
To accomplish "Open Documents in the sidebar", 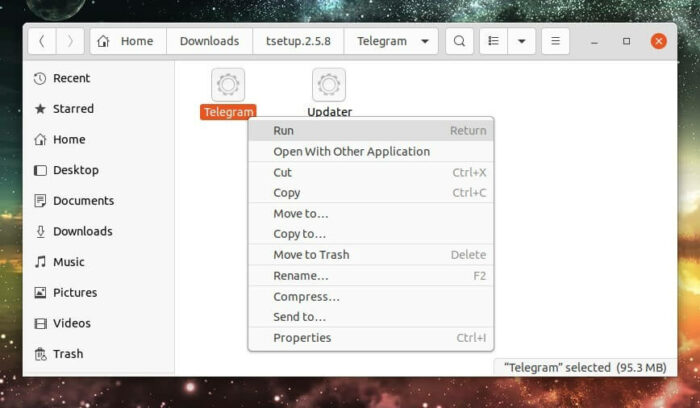I will [98, 201].
